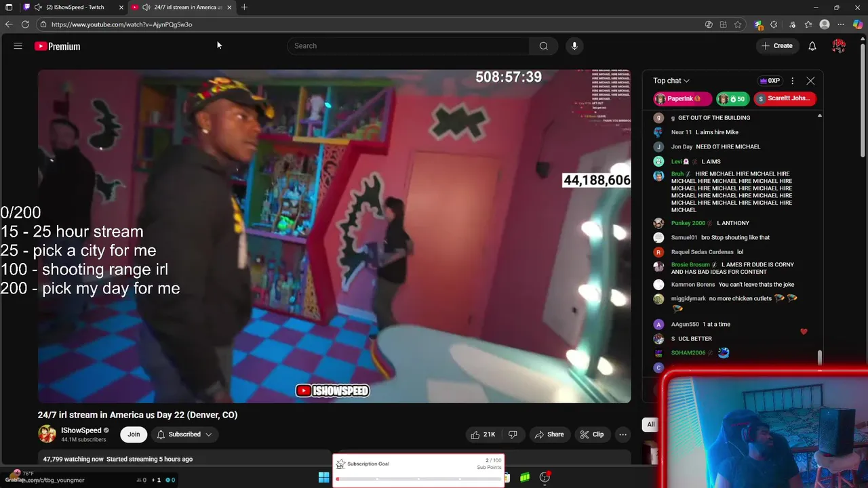The image size is (868, 488).
Task: Click the Join membership button
Action: [134, 434]
